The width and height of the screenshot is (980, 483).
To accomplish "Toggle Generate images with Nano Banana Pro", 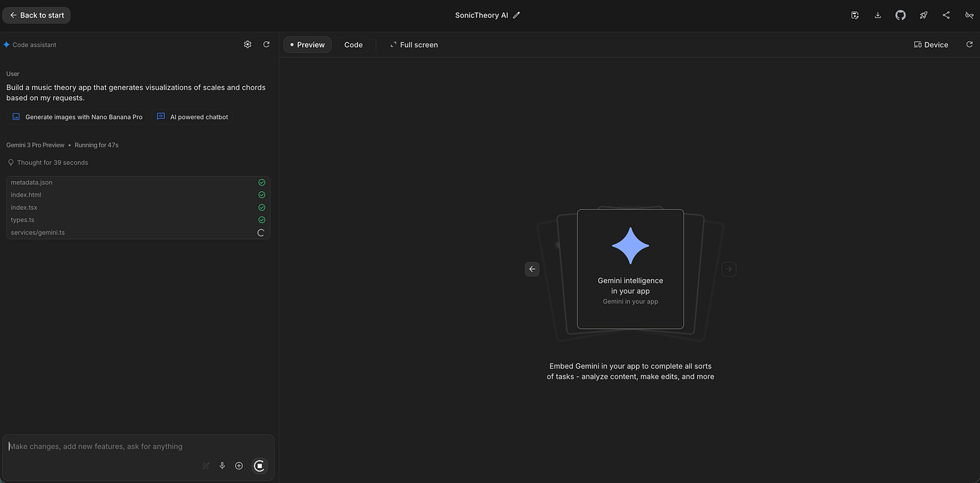I will 77,116.
